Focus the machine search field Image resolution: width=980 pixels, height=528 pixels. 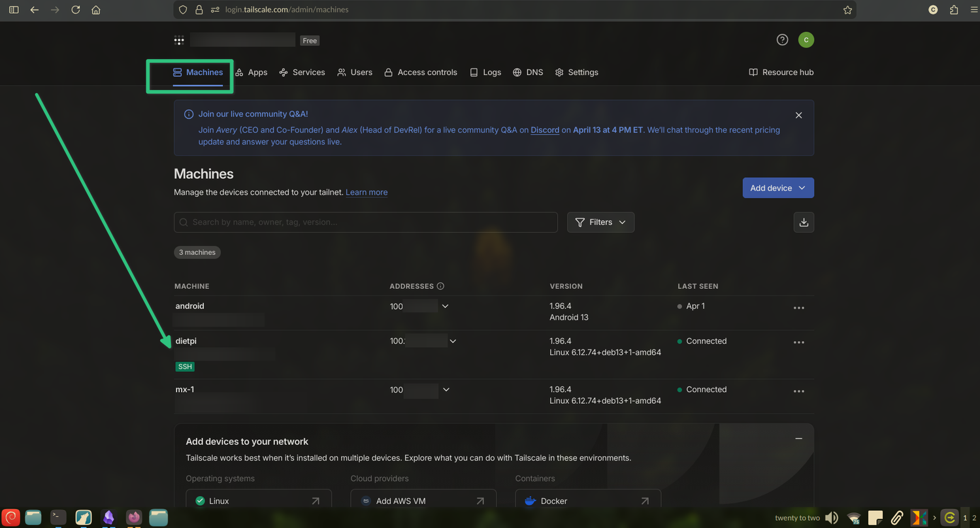tap(366, 222)
